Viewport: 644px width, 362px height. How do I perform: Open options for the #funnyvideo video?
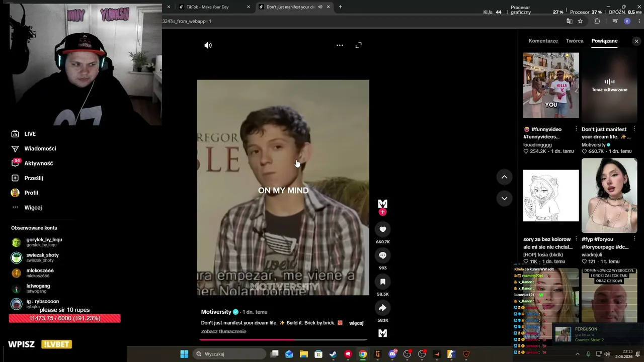[576, 129]
